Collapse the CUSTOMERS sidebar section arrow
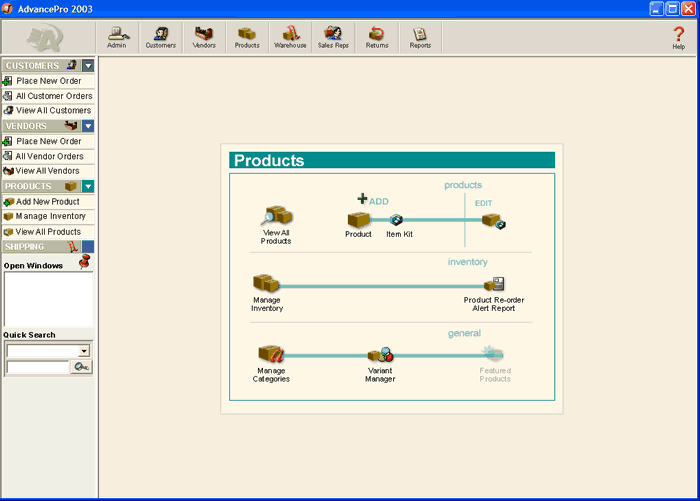The image size is (700, 501). click(x=88, y=66)
